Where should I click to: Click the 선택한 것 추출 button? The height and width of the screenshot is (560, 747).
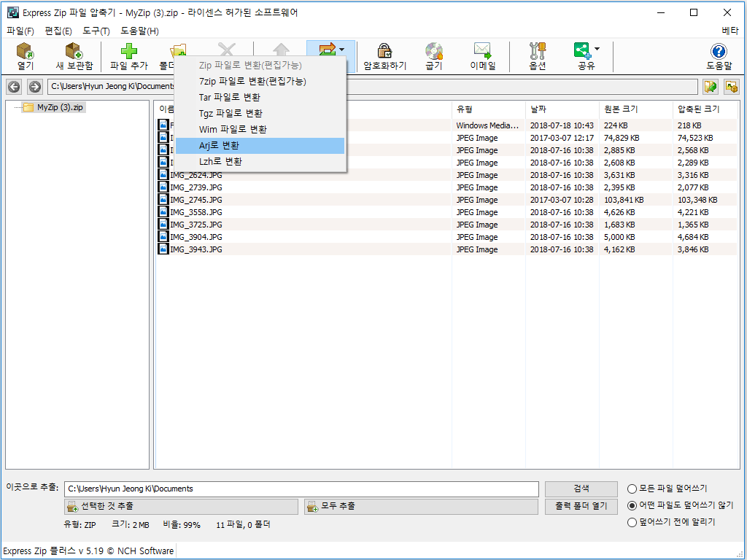pos(181,506)
